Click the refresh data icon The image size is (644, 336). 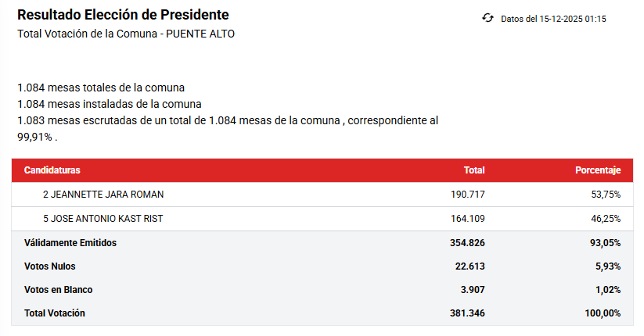tap(488, 18)
